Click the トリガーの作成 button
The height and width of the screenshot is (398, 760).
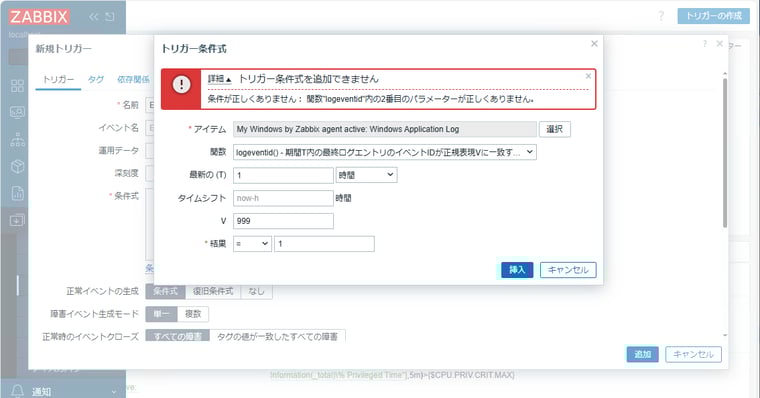[x=713, y=16]
